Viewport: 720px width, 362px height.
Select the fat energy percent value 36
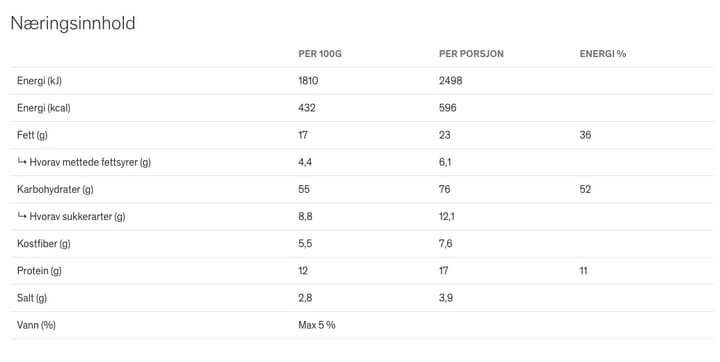585,135
